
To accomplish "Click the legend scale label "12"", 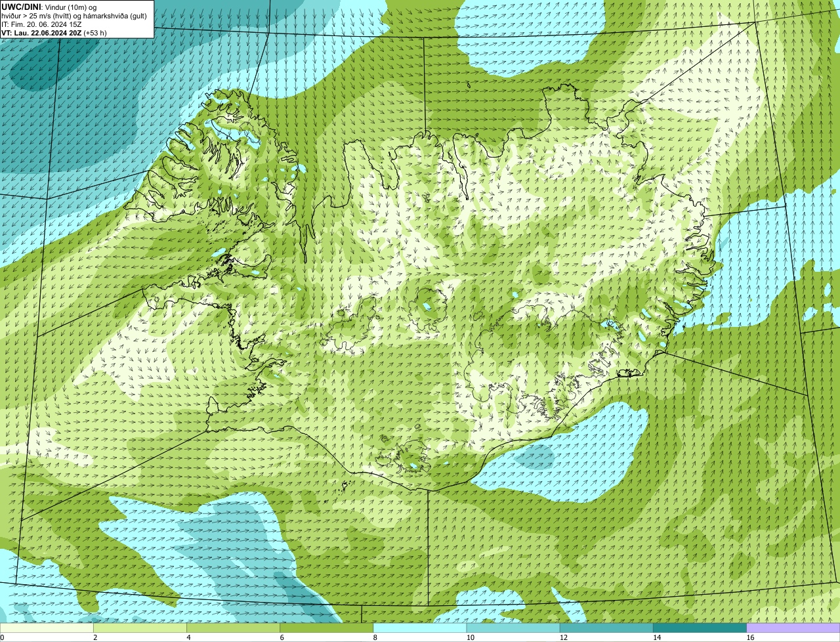I will click(563, 637).
